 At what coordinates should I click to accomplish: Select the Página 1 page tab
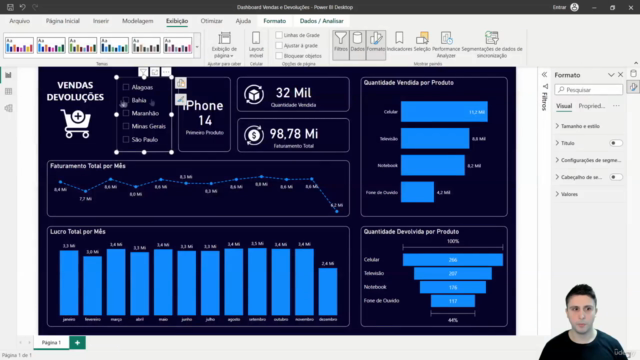[51, 342]
